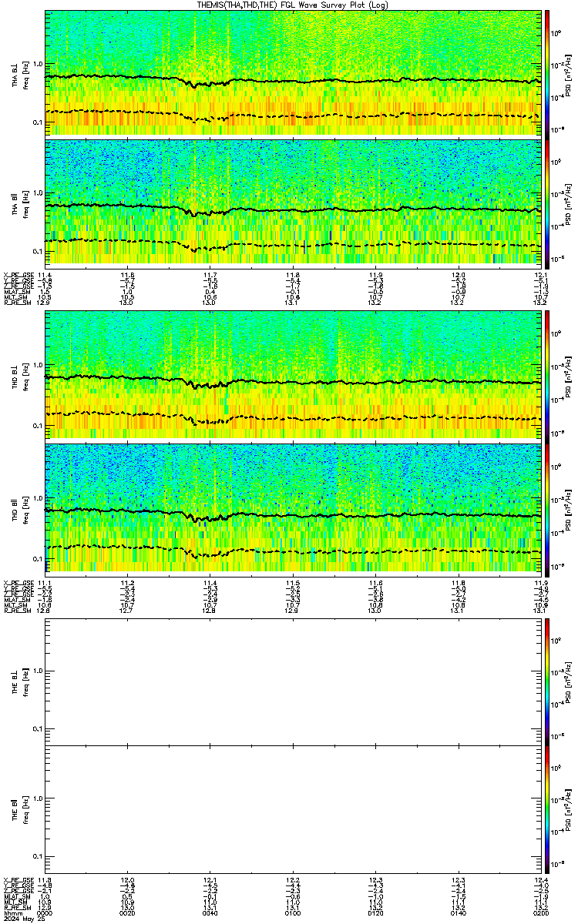Image resolution: width=578 pixels, height=924 pixels.
Task: Click the 0200 time tick label
Action: coord(539,913)
